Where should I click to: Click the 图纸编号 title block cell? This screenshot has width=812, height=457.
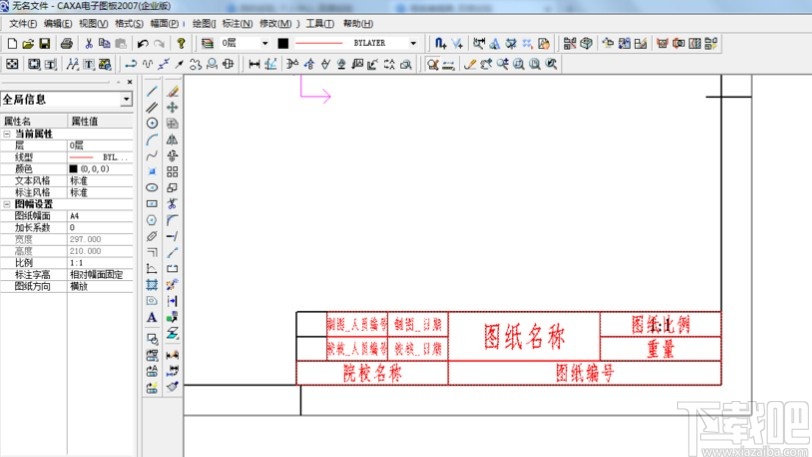pos(585,373)
